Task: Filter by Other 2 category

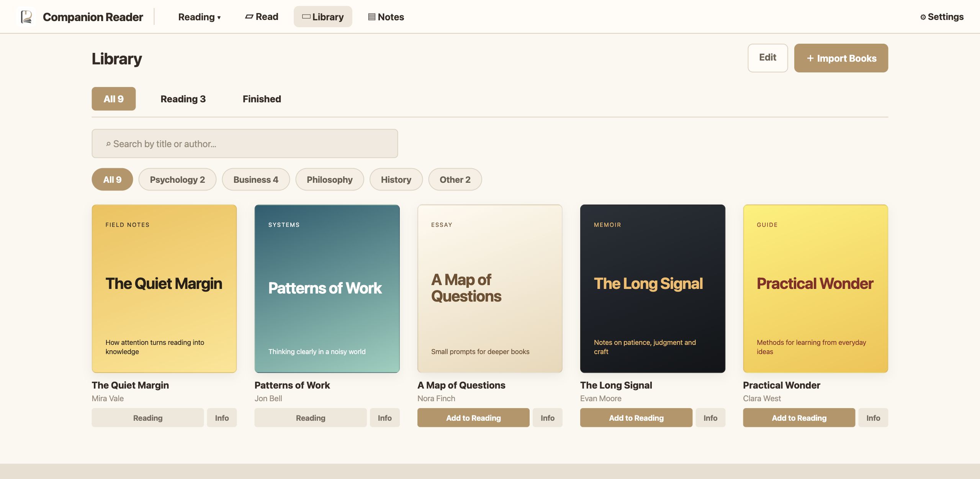Action: coord(455,179)
